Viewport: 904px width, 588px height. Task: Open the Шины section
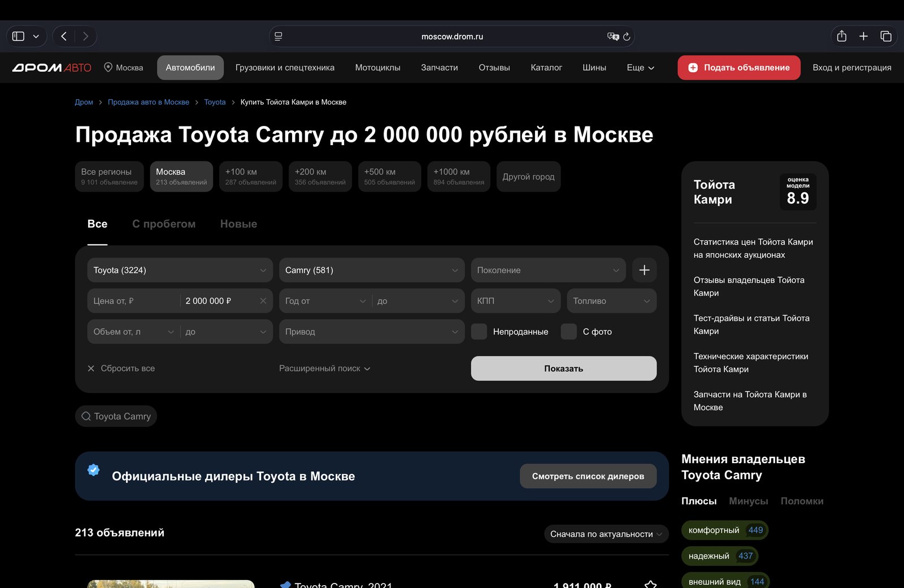tap(594, 68)
